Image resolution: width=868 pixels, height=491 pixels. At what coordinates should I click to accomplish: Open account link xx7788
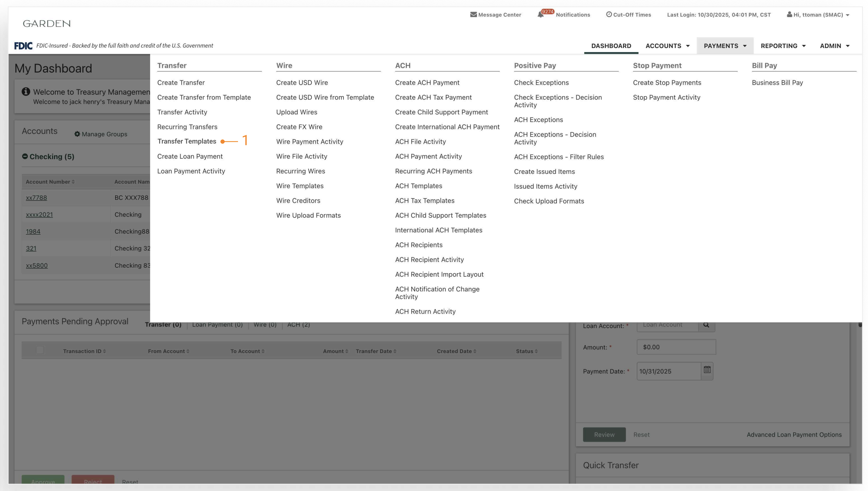(x=36, y=197)
